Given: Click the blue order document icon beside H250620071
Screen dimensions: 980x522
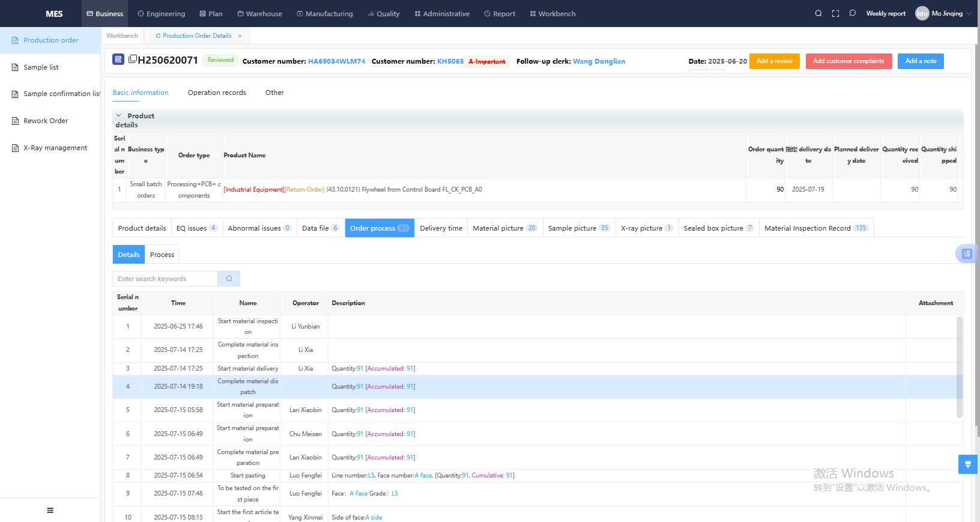Looking at the screenshot, I should [118, 59].
